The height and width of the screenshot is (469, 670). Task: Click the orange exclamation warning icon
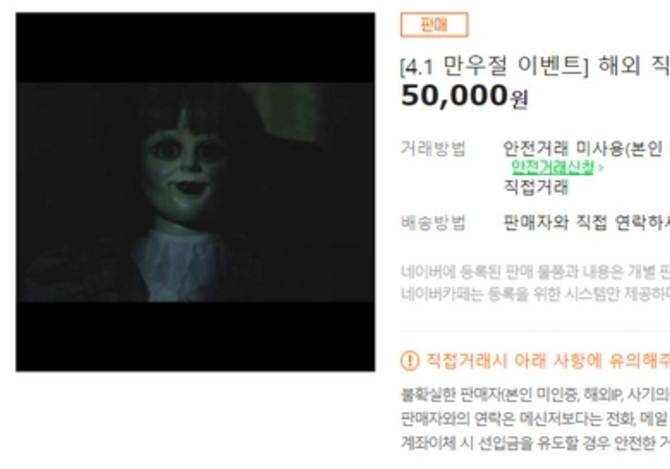pos(410,361)
